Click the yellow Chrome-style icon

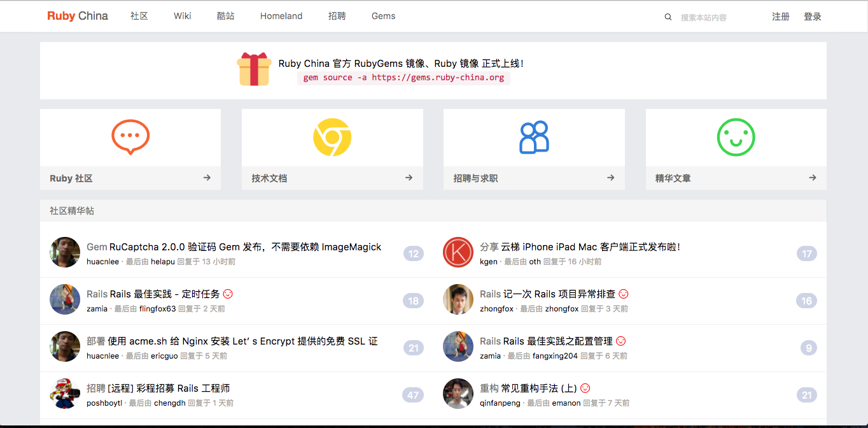click(332, 138)
